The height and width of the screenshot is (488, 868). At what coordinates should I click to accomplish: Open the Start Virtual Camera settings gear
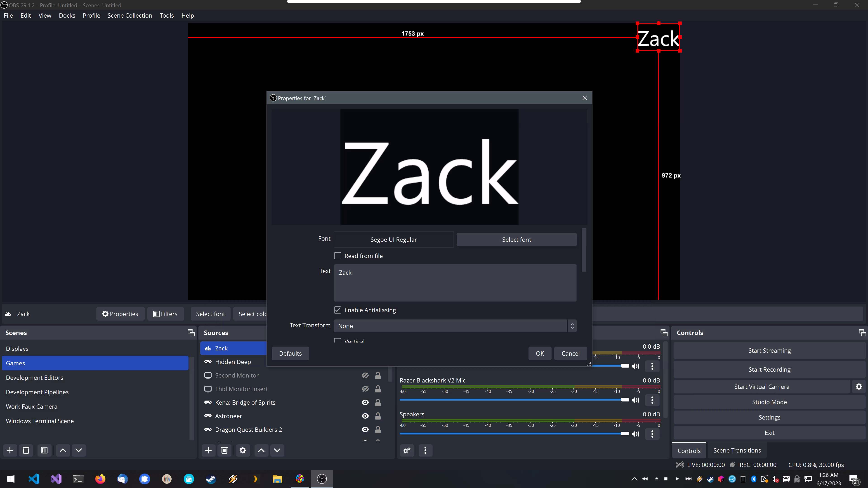point(859,386)
